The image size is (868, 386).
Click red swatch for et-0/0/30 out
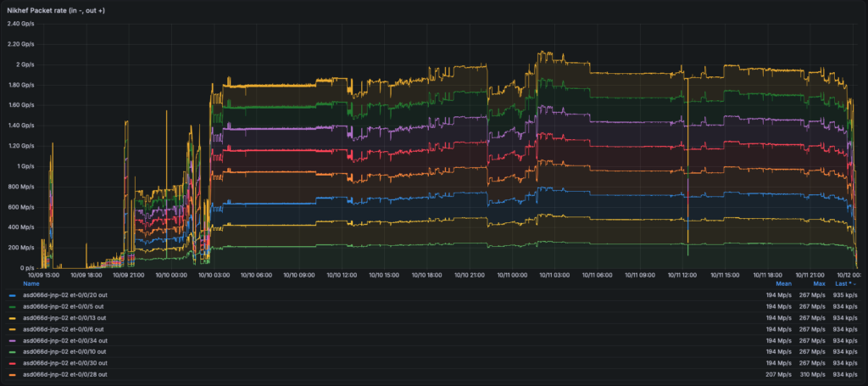[x=13, y=363]
